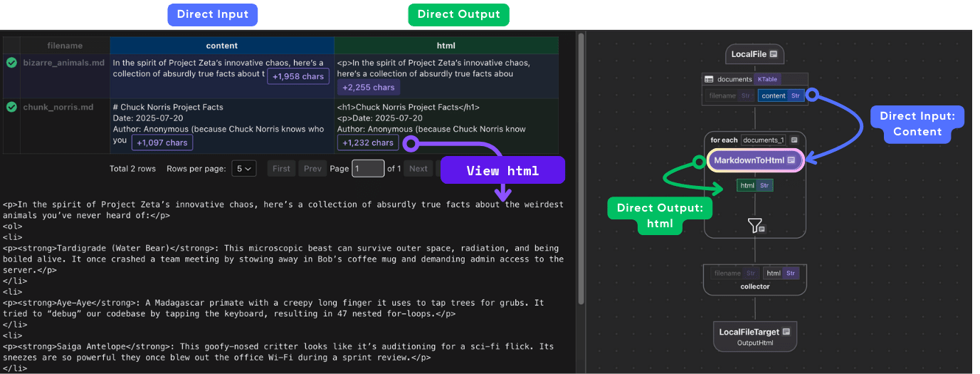Open the Rows per page dropdown
The width and height of the screenshot is (980, 374).
click(x=243, y=169)
